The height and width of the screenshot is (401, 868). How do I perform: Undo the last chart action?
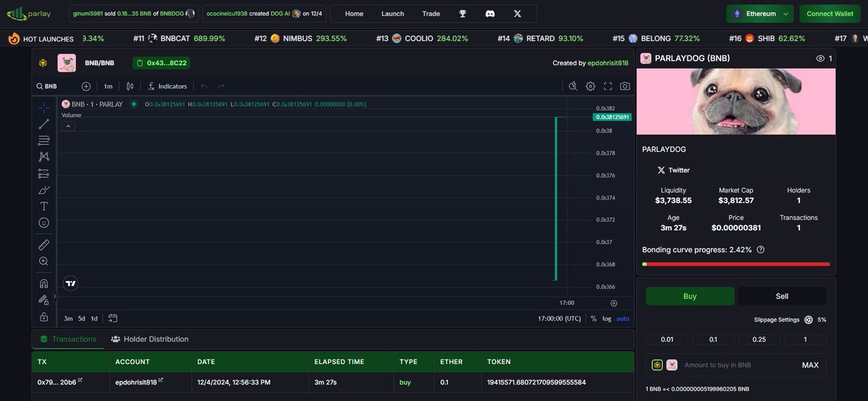(205, 86)
